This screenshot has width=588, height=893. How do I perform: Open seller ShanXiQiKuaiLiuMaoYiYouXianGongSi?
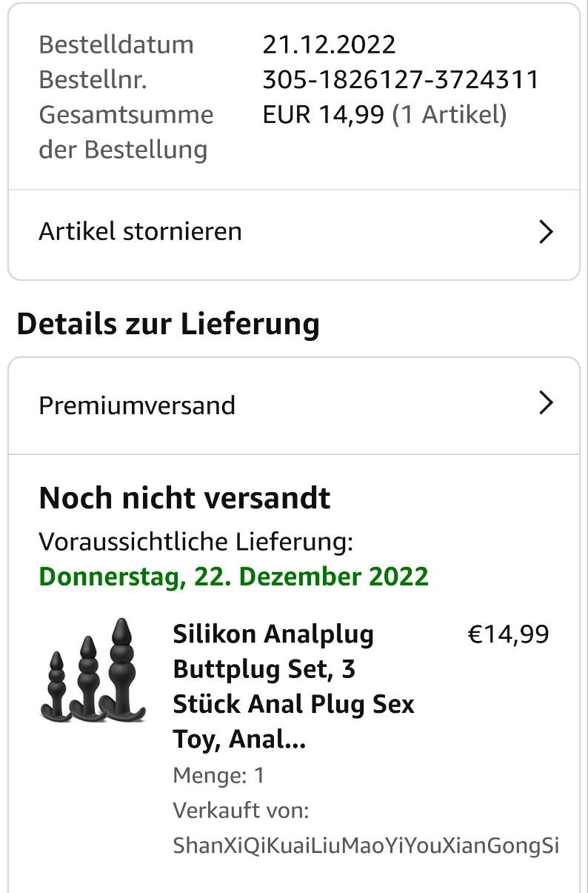[366, 846]
